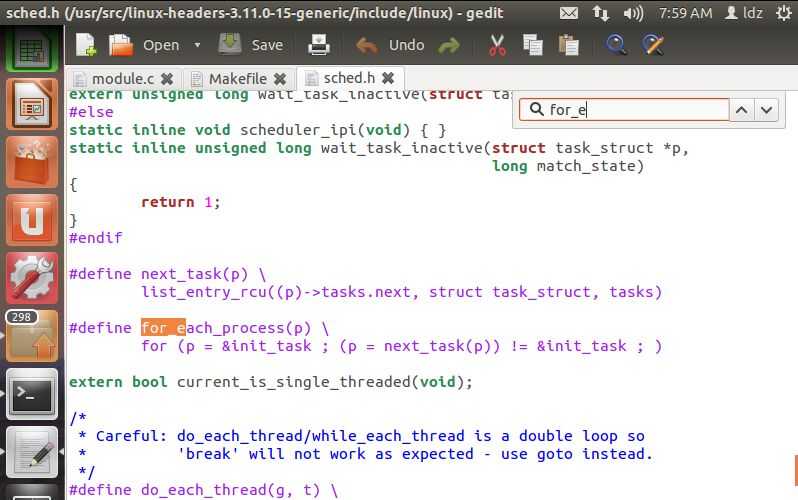Open the gedit text editor launcher icon
Image resolution: width=798 pixels, height=500 pixels.
(x=32, y=452)
